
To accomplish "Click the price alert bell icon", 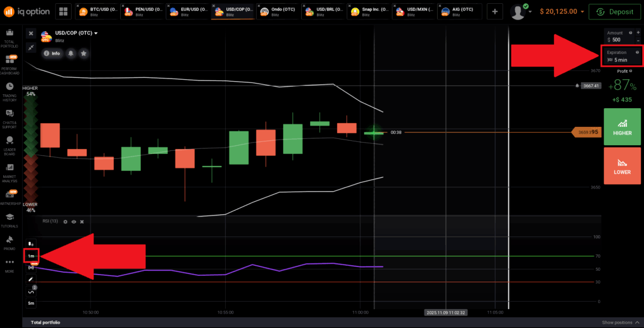I will pos(71,53).
